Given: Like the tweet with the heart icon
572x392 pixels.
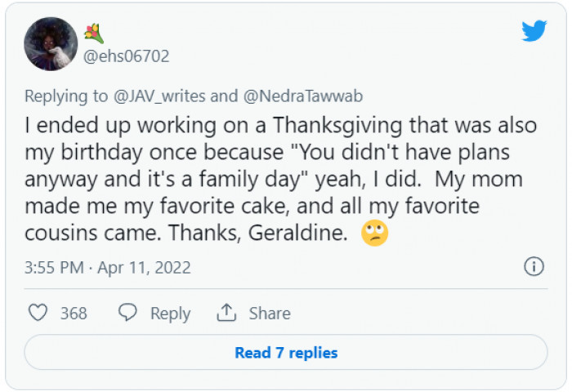Looking at the screenshot, I should [38, 313].
